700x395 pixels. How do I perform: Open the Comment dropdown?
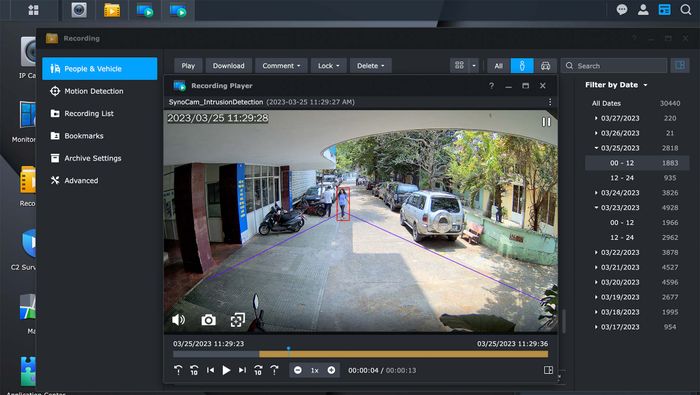[x=281, y=66]
